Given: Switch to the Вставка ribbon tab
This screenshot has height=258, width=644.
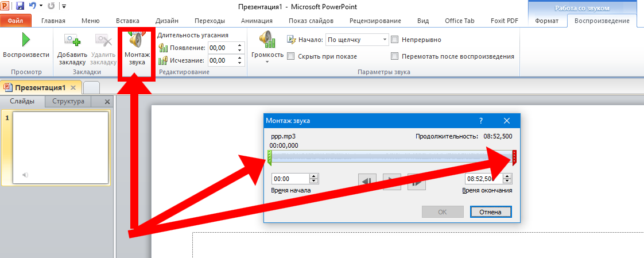Looking at the screenshot, I should pos(127,21).
